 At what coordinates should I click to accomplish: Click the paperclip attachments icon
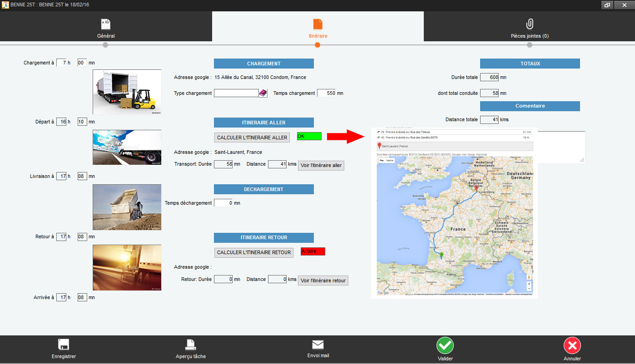[x=529, y=24]
